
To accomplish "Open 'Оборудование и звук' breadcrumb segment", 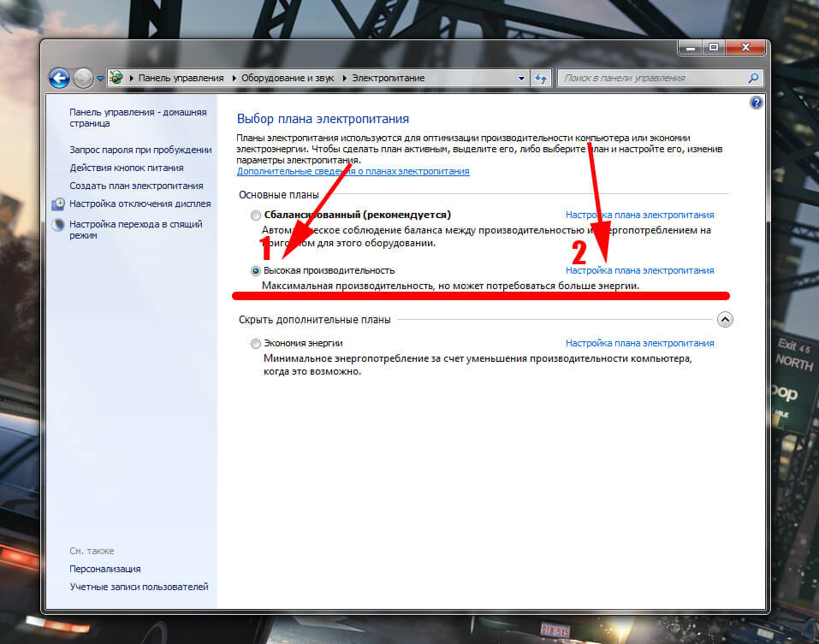I will pos(288,79).
